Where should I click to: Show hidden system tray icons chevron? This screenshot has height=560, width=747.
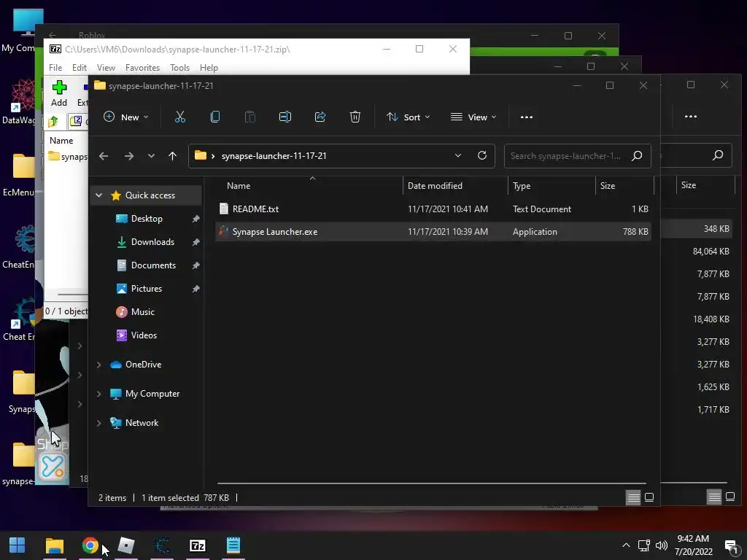[x=626, y=545]
